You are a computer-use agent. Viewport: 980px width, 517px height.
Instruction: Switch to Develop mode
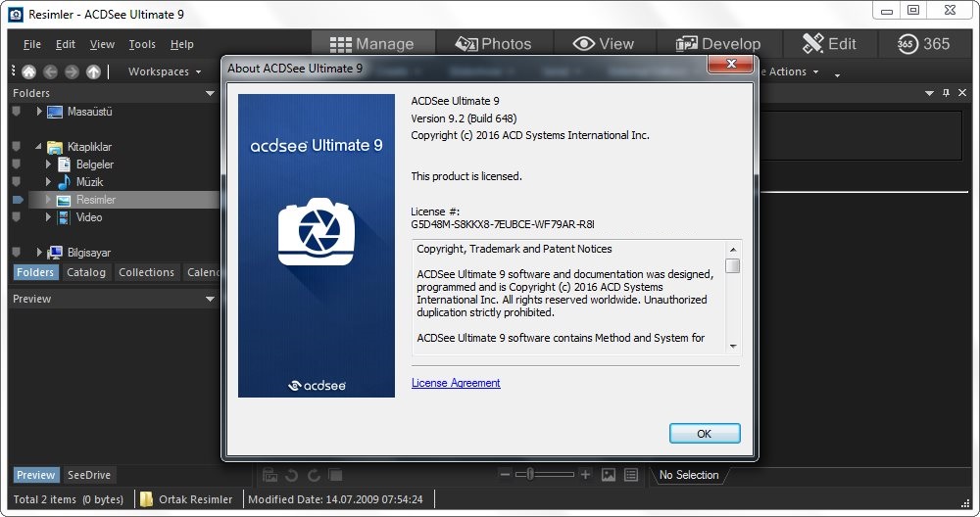[718, 44]
